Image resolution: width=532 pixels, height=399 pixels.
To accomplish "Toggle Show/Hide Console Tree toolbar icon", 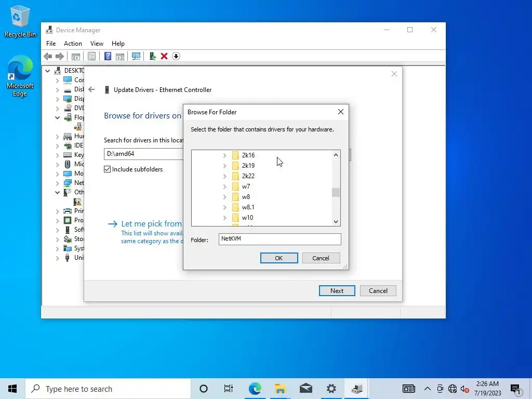I will 76,56.
